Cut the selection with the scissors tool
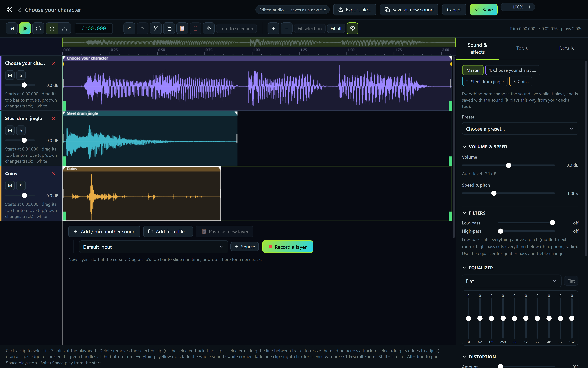This screenshot has height=368, width=588. (x=156, y=28)
